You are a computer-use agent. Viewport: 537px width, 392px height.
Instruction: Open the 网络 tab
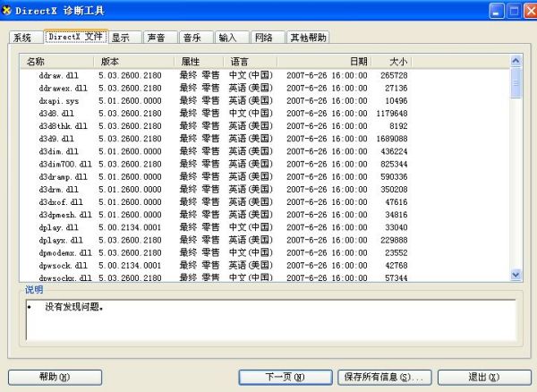268,38
